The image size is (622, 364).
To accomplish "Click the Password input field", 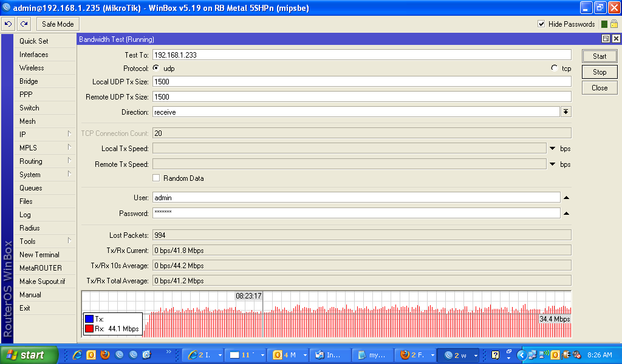I will click(356, 213).
